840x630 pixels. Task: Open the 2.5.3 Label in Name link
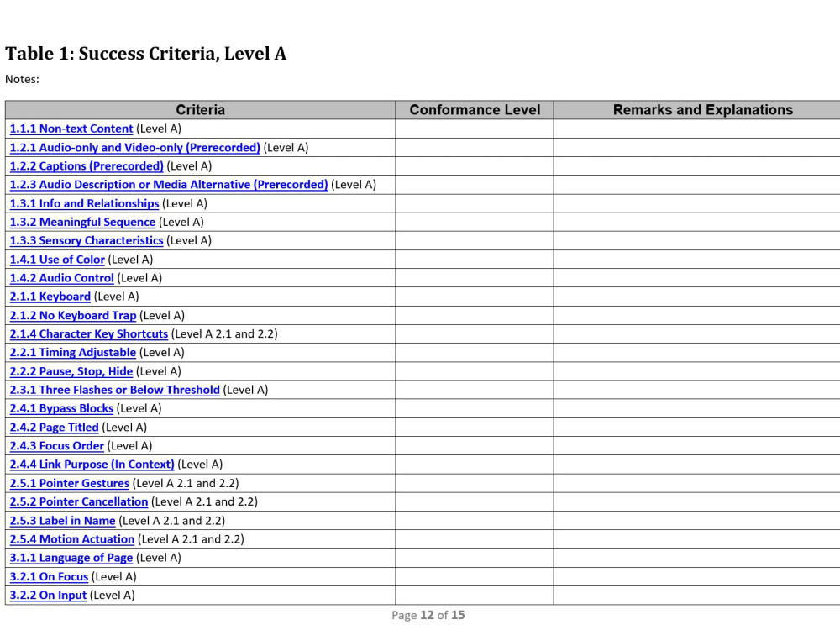[63, 521]
